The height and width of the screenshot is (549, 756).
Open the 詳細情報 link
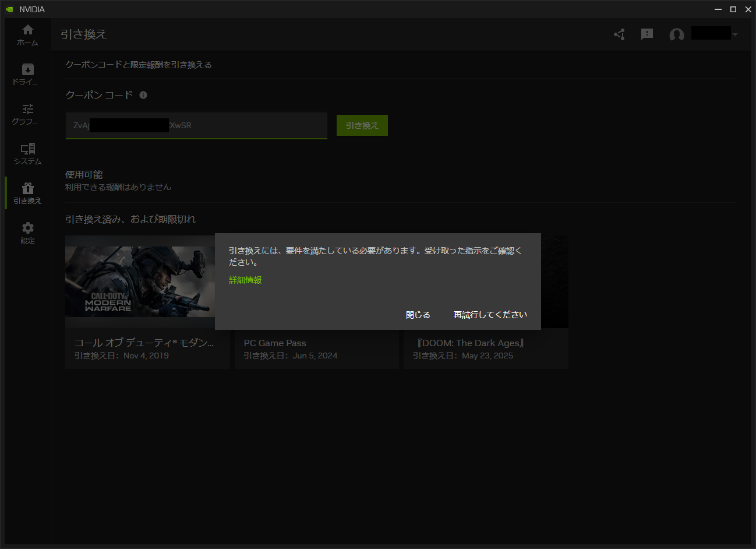tap(245, 280)
